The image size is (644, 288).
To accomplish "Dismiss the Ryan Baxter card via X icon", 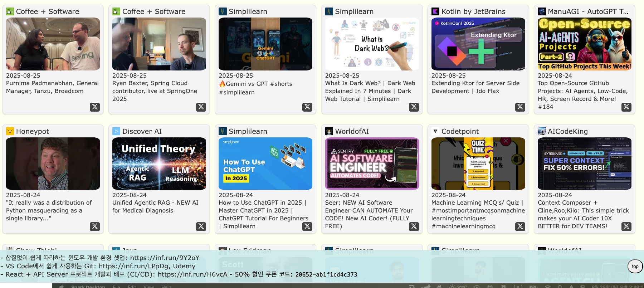I will point(201,107).
